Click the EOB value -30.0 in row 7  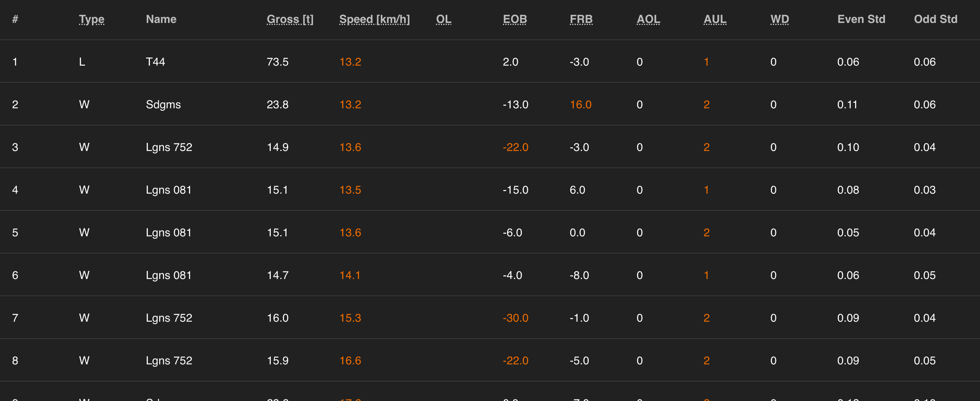[x=515, y=318]
